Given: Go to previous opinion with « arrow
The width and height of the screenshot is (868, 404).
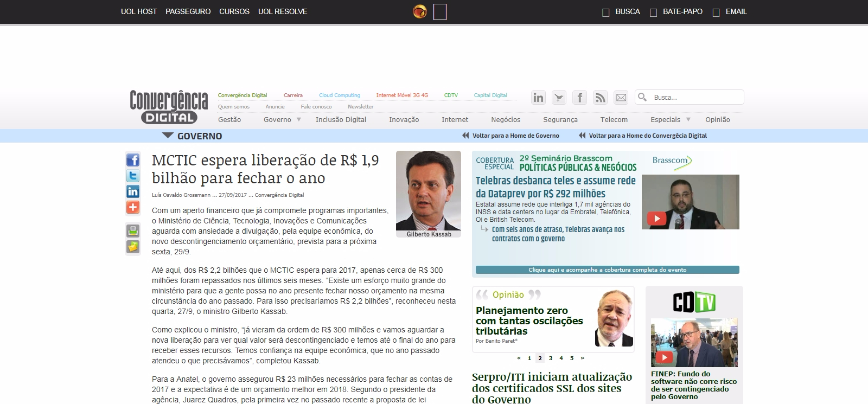Looking at the screenshot, I should (x=519, y=358).
